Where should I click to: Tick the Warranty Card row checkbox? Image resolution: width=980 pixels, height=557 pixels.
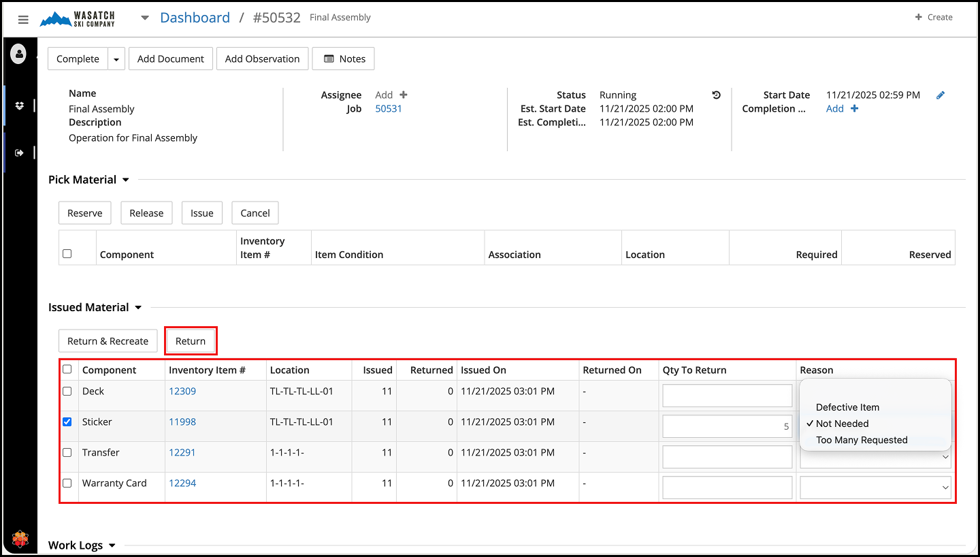click(67, 483)
